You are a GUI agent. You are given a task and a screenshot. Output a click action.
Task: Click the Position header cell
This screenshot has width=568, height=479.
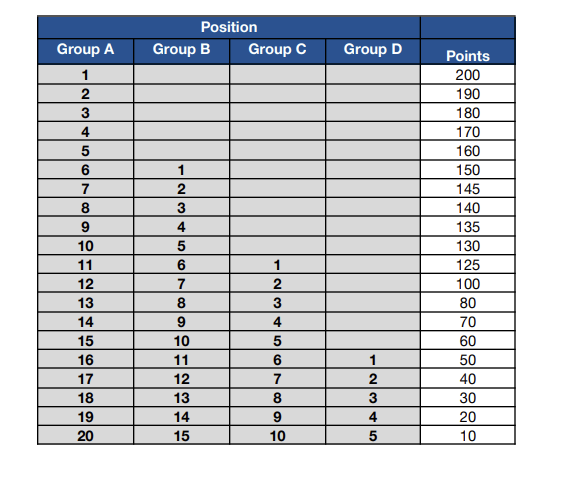(x=229, y=27)
